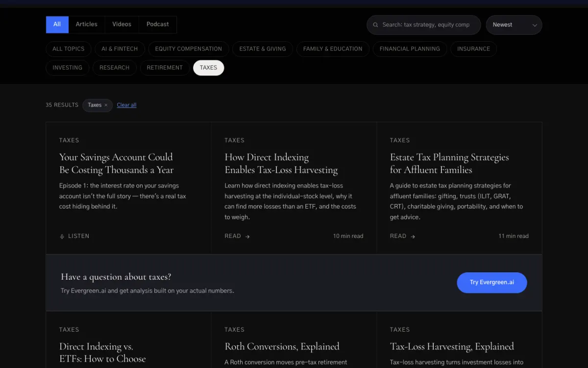Screen dimensions: 588x368
Task: Filter by AI & FINTECH topic
Action: (120, 49)
